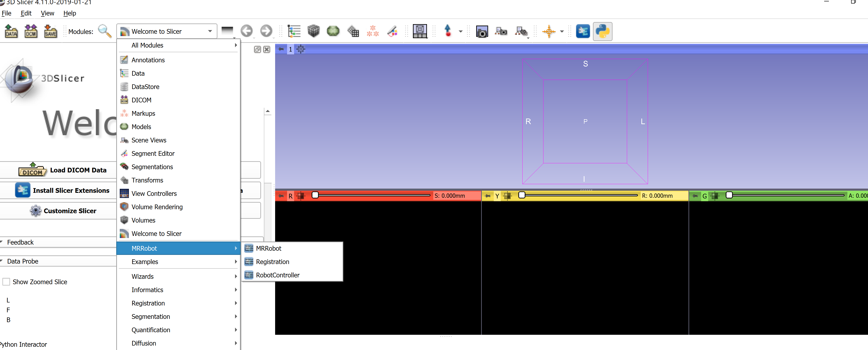This screenshot has height=350, width=868.
Task: Click the Load DICOM toolbar icon
Action: coord(31,31)
